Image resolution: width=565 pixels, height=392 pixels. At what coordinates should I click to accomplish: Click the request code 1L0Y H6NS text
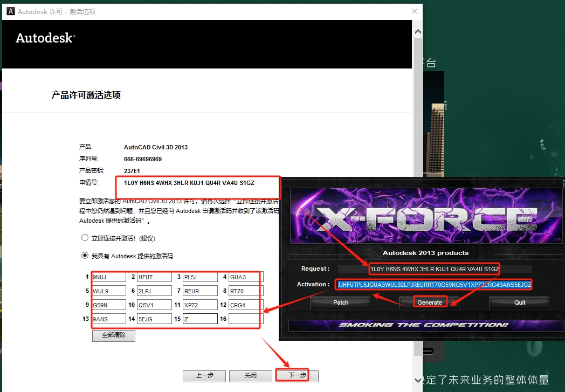[x=189, y=183]
